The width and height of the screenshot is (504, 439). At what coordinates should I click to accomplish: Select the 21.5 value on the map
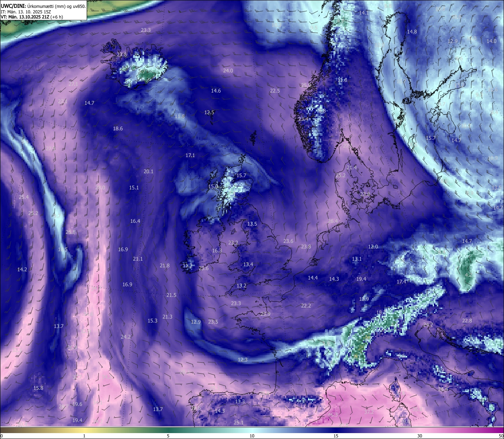pyautogui.click(x=171, y=295)
